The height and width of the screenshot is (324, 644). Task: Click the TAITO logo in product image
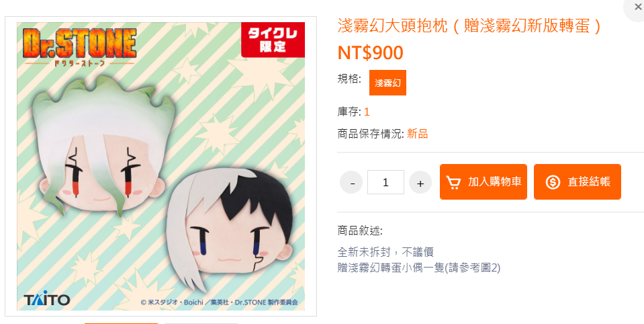47,300
